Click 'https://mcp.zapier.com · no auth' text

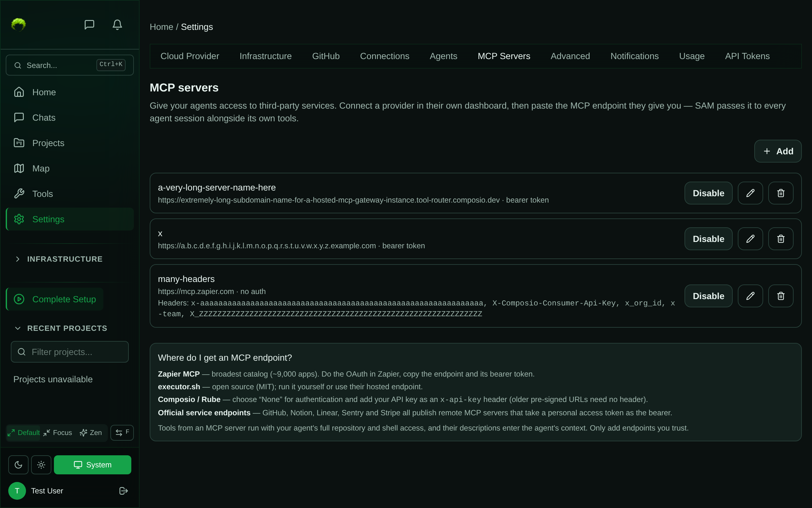[x=212, y=292]
